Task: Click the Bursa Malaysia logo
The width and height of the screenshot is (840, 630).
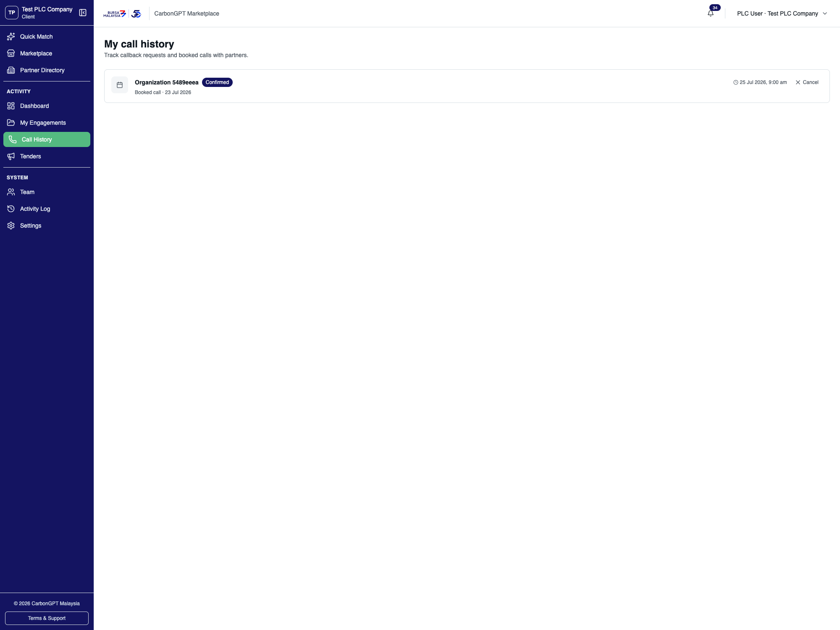Action: [x=115, y=14]
